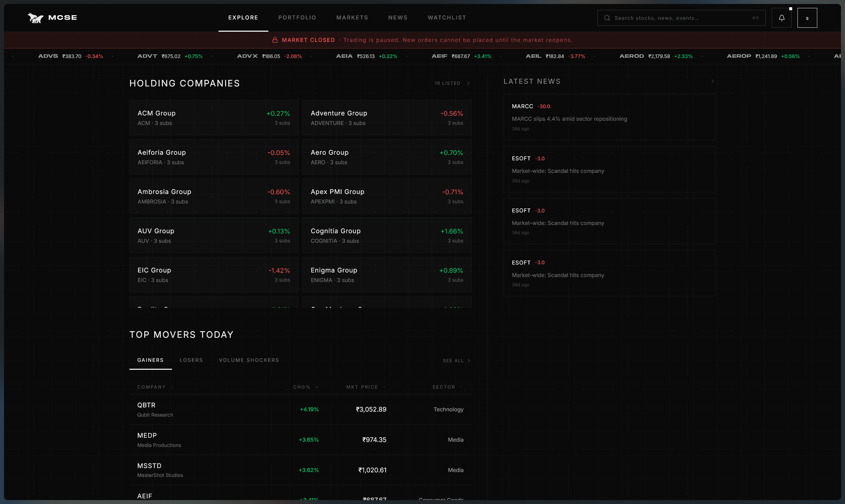Click the ADVS ticker item

tap(70, 56)
